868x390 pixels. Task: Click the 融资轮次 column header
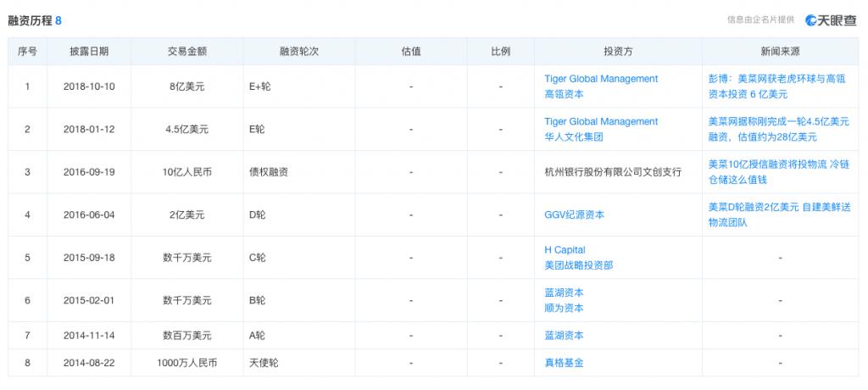coord(299,52)
